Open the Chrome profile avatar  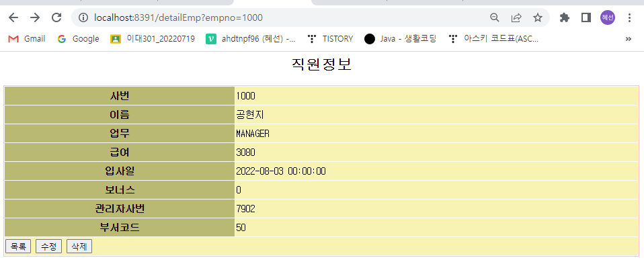tap(608, 17)
